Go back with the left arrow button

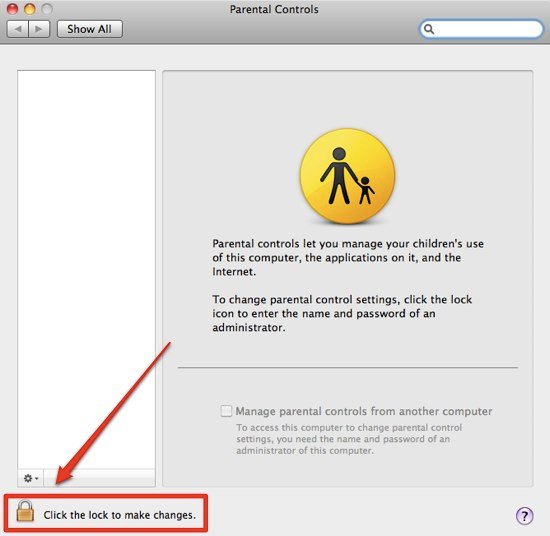pos(18,29)
